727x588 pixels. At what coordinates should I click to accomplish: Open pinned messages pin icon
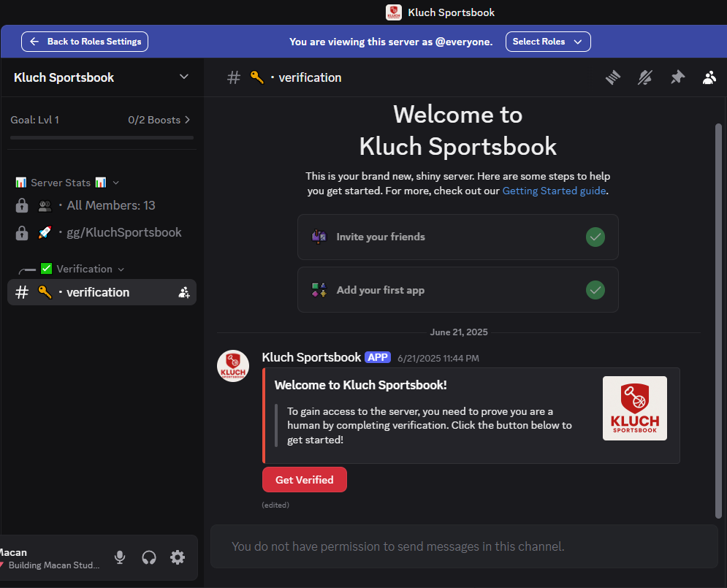pos(677,77)
